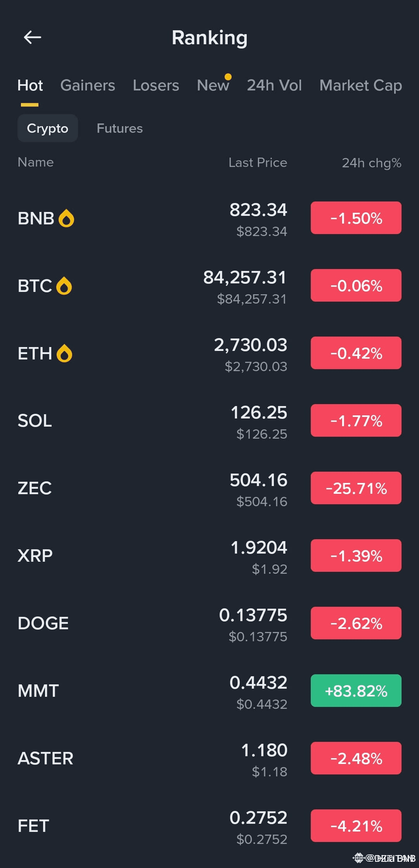
Task: Select the Crypto filter pill
Action: [x=47, y=128]
